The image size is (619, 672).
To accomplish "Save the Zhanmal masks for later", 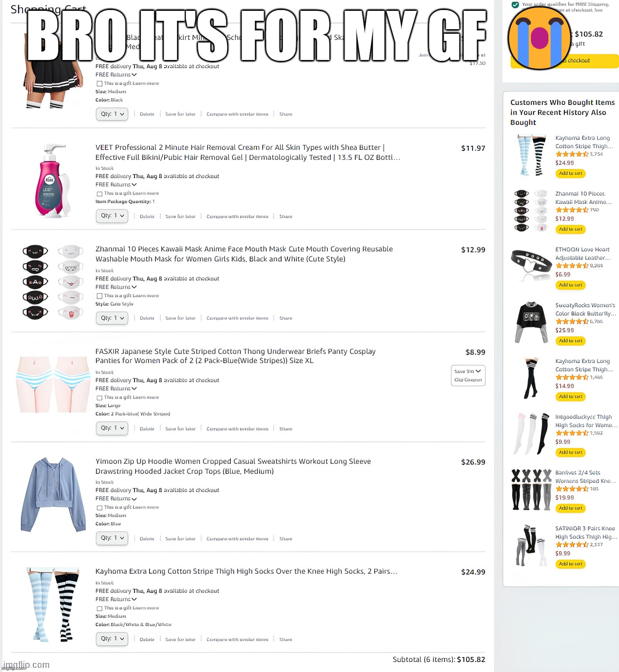I will click(x=180, y=318).
